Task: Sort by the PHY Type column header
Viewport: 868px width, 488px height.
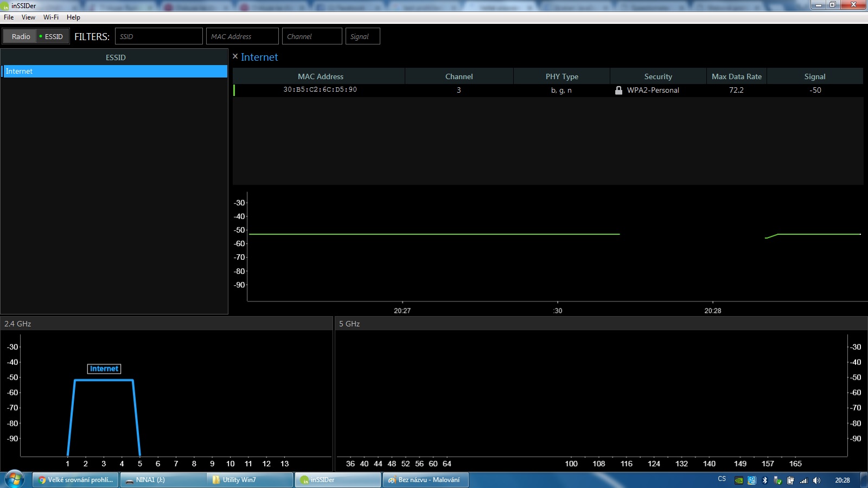Action: pos(562,76)
